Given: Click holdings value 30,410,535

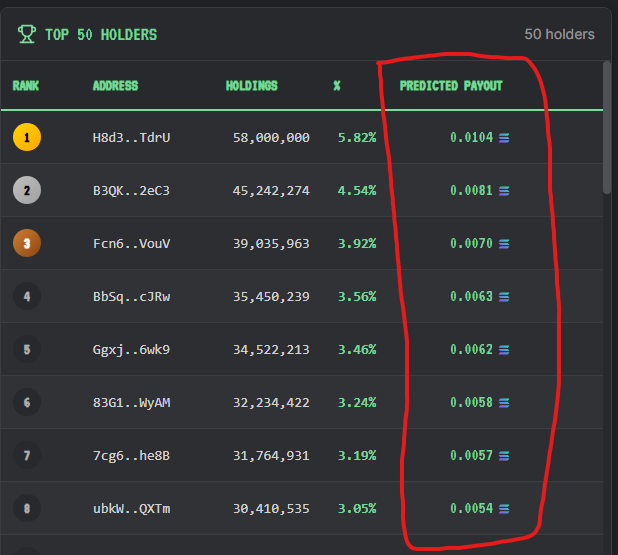Looking at the screenshot, I should (271, 508).
